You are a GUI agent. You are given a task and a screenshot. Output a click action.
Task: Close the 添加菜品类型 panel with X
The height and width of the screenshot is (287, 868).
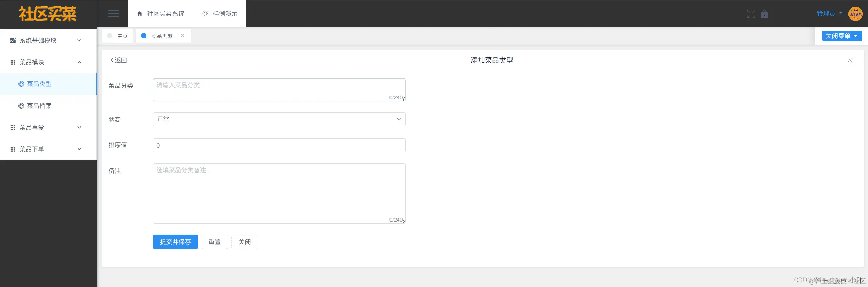point(850,60)
